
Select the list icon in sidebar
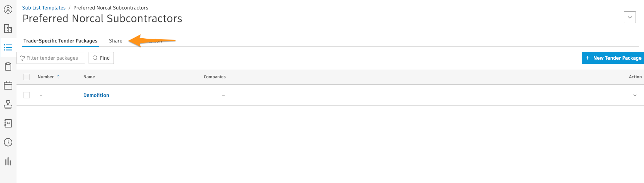[x=8, y=47]
